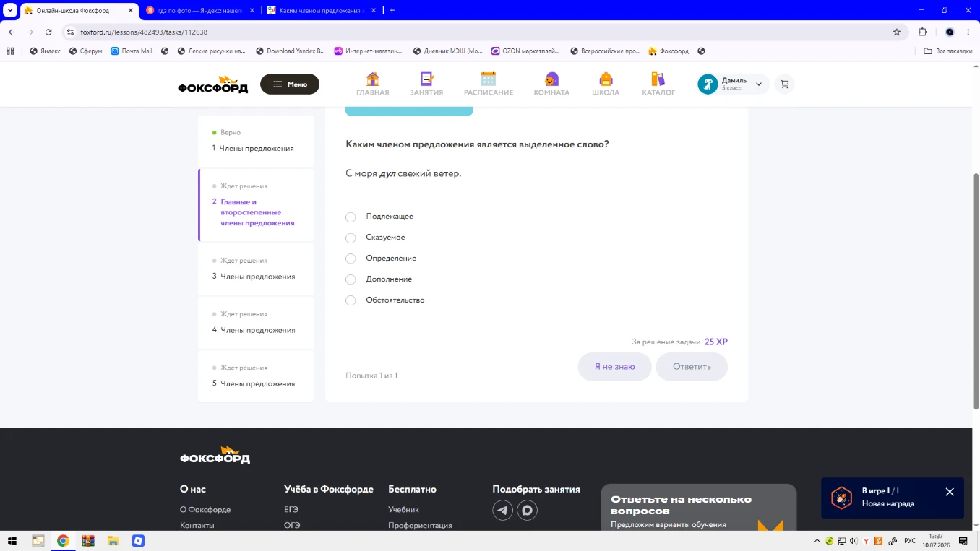Select the Определение radio option

click(351, 259)
